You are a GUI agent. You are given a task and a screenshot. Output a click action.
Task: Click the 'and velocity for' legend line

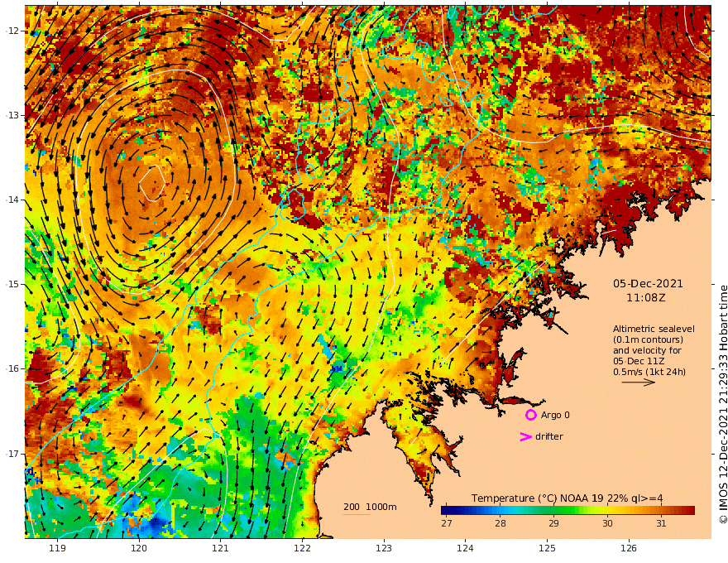[x=647, y=350]
